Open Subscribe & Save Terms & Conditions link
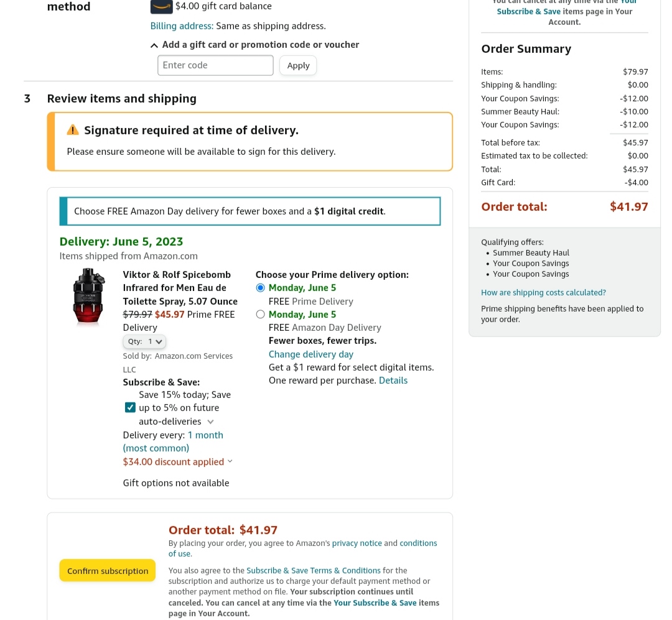Screen dimensions: 672x620 (x=313, y=570)
